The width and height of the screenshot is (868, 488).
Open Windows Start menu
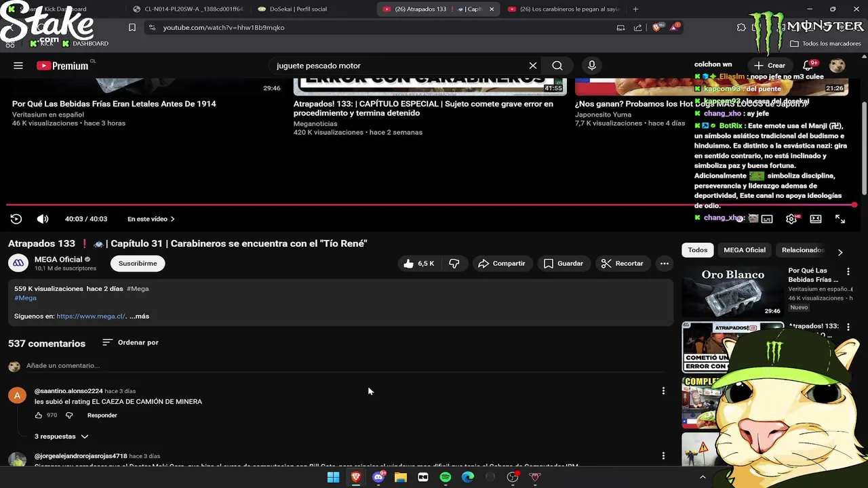coord(333,477)
